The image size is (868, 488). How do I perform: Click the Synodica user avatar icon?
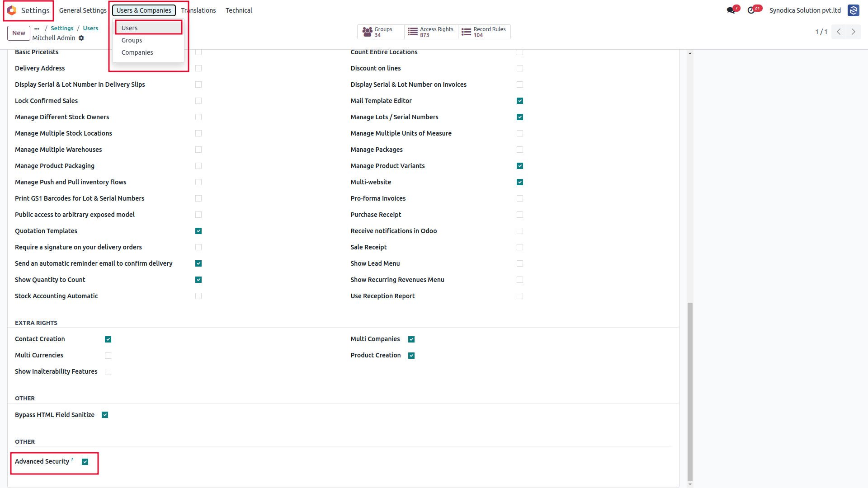[x=854, y=10]
